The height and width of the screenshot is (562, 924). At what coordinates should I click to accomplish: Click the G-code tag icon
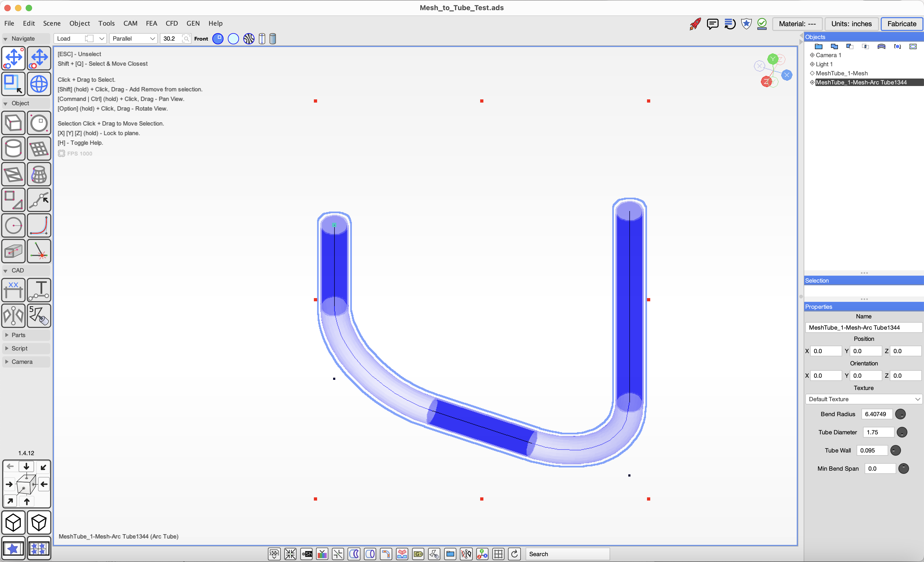click(418, 554)
